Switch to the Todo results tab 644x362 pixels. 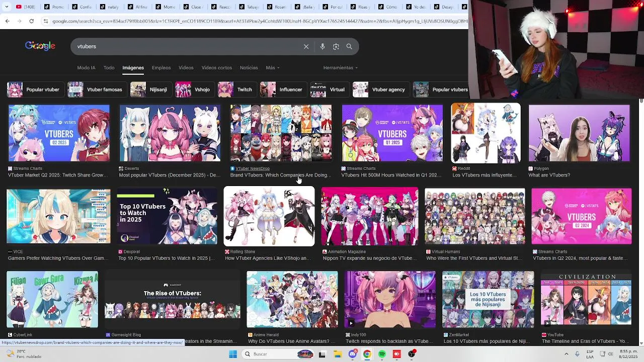(x=109, y=67)
